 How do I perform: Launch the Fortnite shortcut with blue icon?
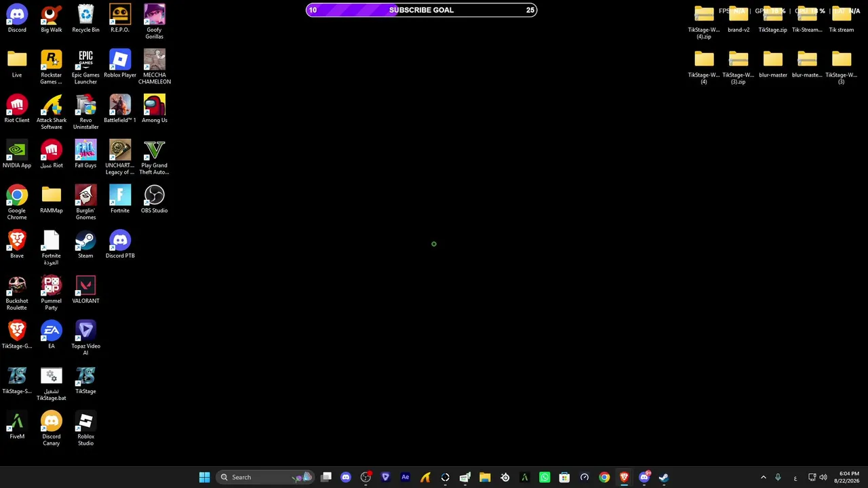tap(120, 199)
